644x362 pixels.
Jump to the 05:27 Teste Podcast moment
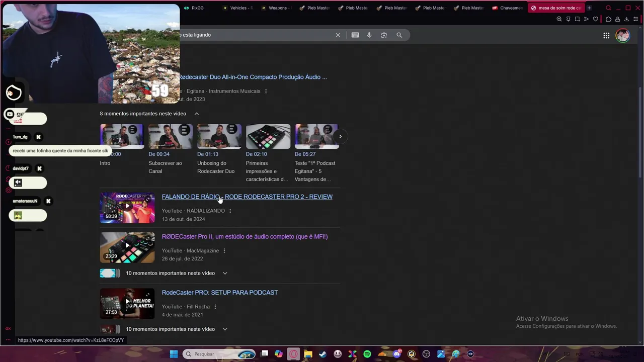tap(316, 153)
